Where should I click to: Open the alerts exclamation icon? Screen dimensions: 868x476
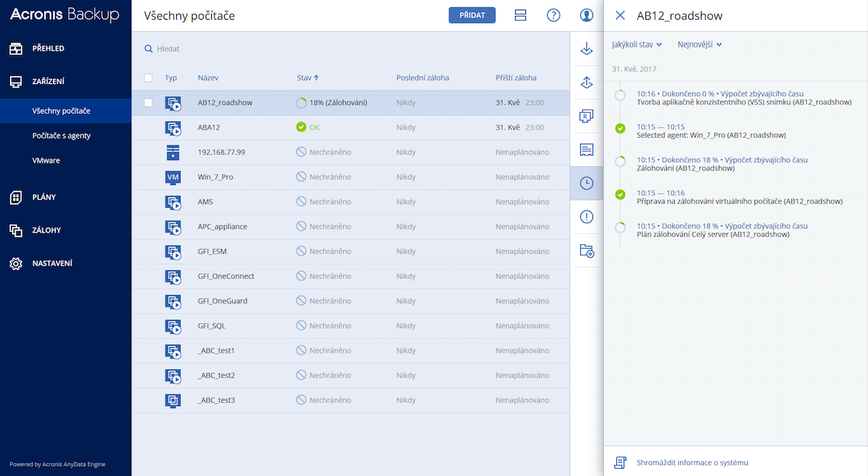(586, 217)
